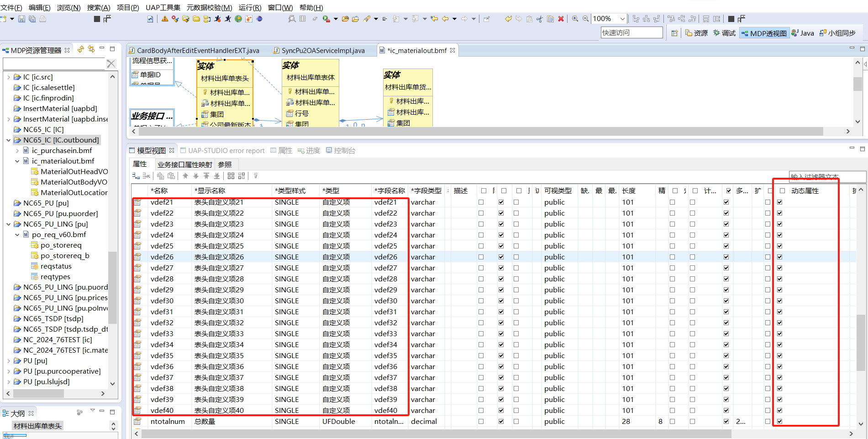Viewport: 868px width, 439px height.
Task: Switch to the 业务接口属性映射 tab
Action: (185, 164)
